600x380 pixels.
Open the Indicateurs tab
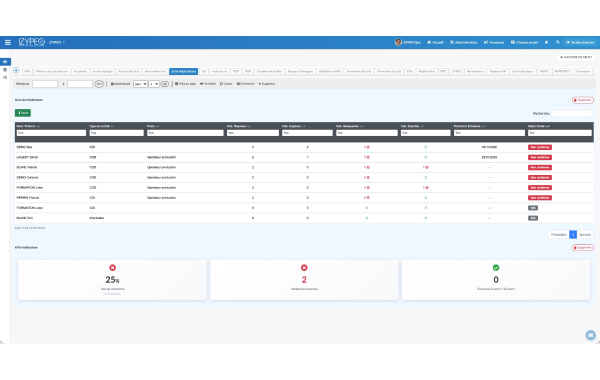point(220,72)
